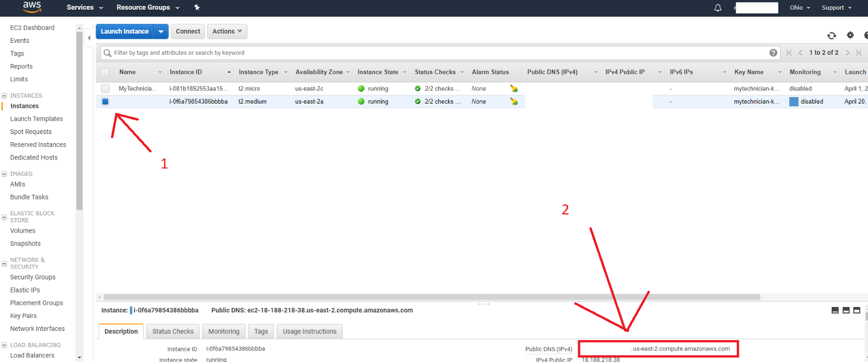The image size is (868, 364).
Task: Toggle the select-all instances checkbox
Action: (105, 72)
